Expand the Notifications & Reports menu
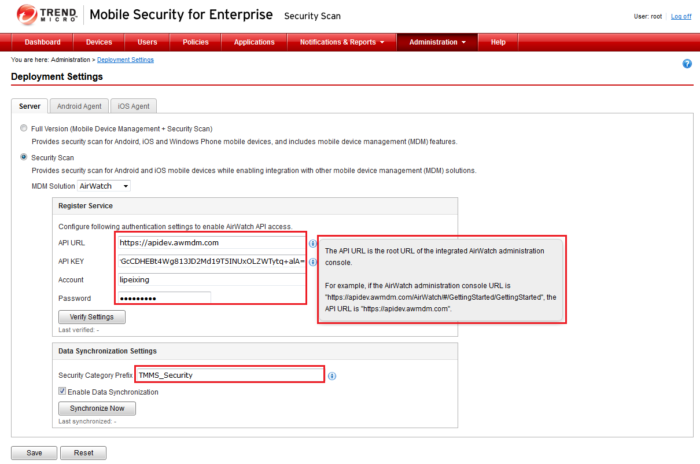 pyautogui.click(x=342, y=42)
